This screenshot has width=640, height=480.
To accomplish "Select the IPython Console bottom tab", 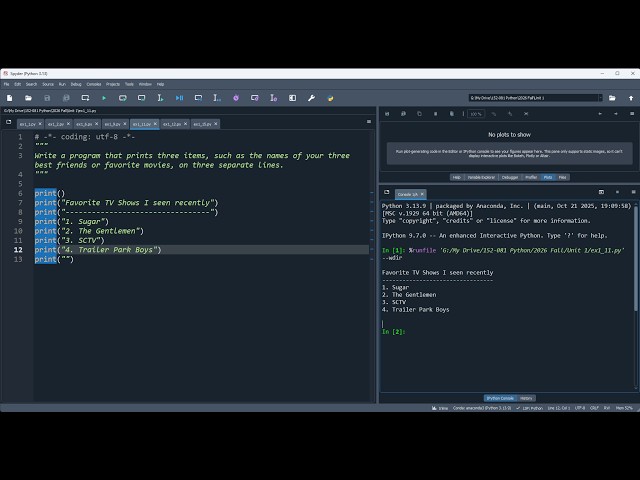I will click(x=500, y=398).
